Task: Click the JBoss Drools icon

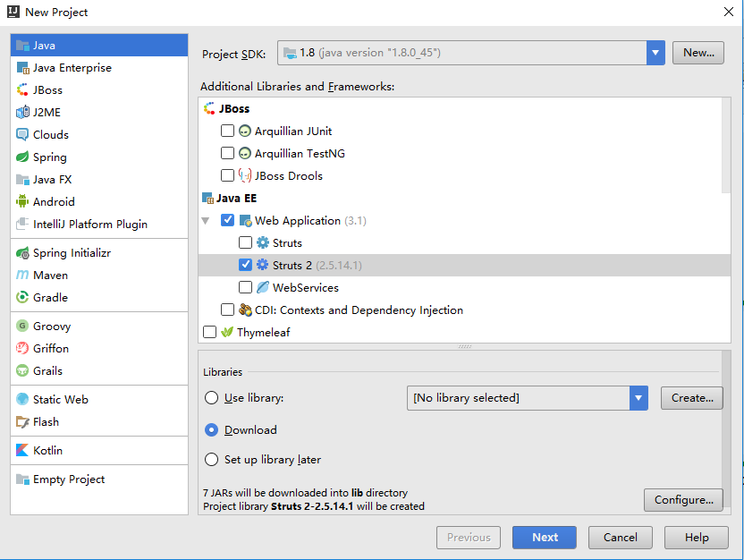Action: pyautogui.click(x=245, y=175)
